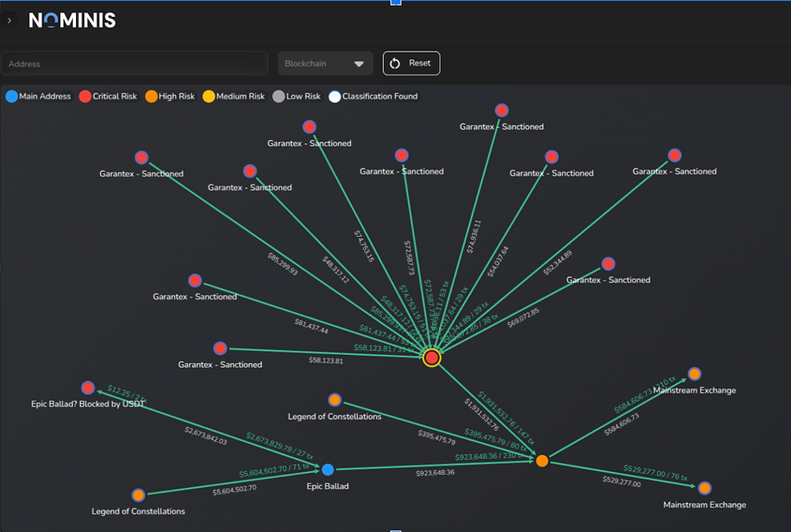The image size is (791, 532).
Task: Click the Medium Risk yellow legend swatch
Action: [x=208, y=96]
